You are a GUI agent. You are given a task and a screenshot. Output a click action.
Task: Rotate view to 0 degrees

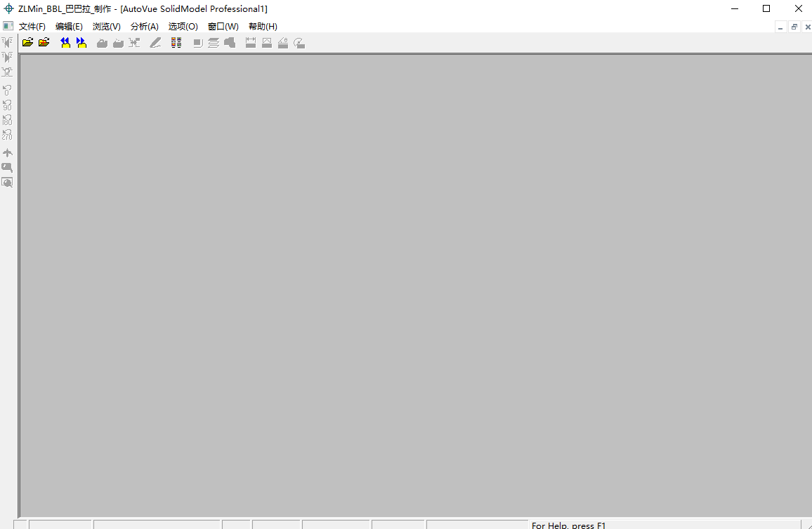click(x=7, y=90)
